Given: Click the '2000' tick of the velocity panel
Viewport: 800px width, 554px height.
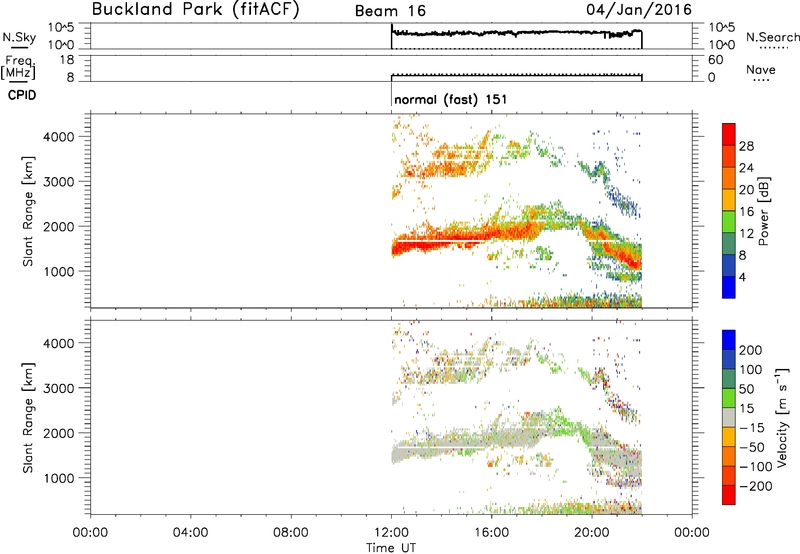Looking at the screenshot, I should click(x=58, y=433).
